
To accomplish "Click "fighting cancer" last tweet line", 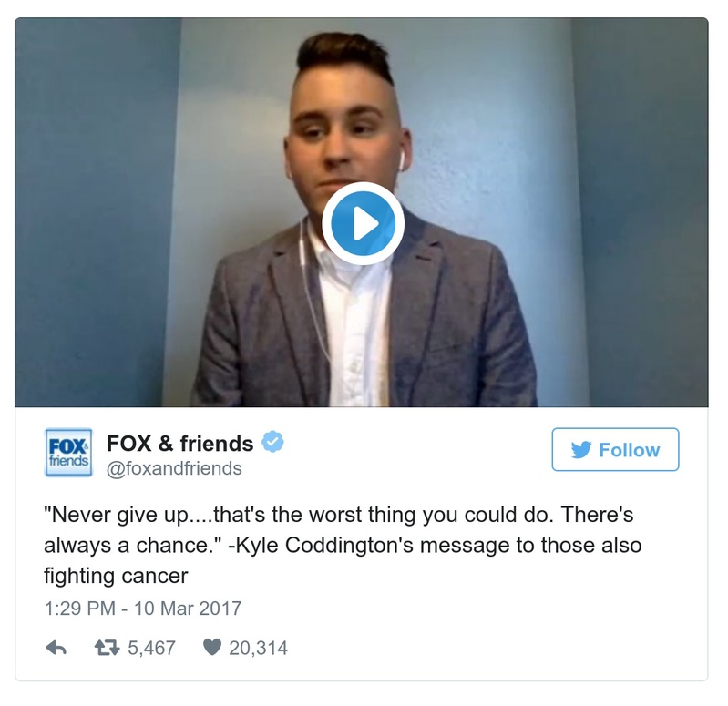I will 116,576.
